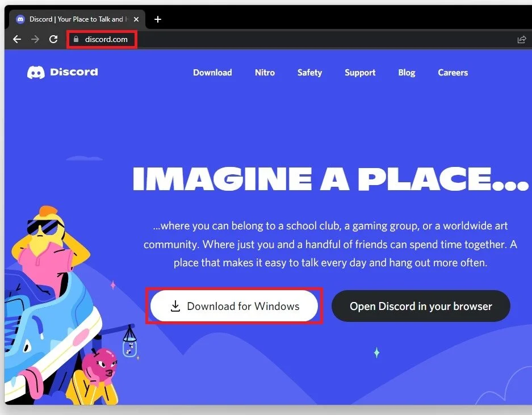Viewport: 532px width, 415px height.
Task: Open the Download nav link
Action: point(212,73)
